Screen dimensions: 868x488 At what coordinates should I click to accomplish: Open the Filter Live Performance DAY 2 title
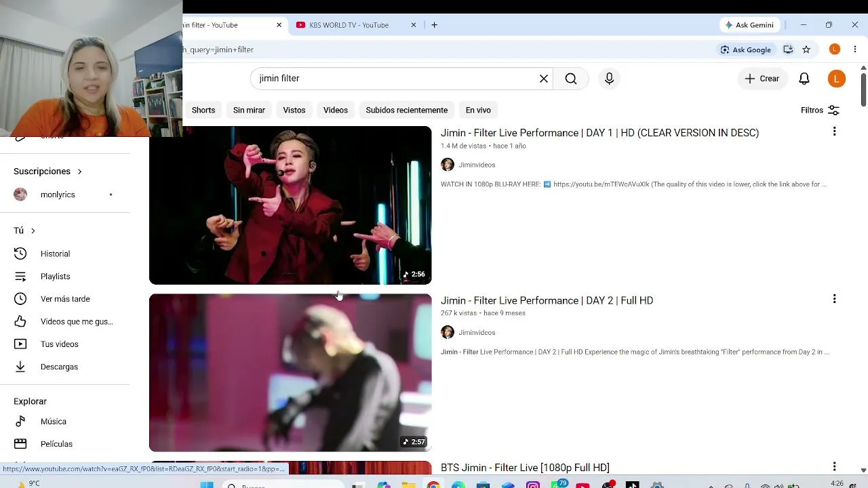[547, 300]
